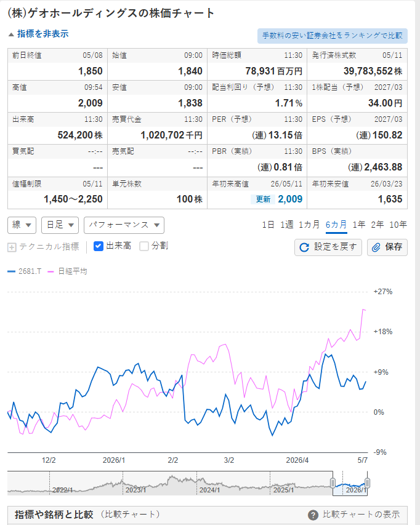Click the 保存 save button

(x=387, y=247)
